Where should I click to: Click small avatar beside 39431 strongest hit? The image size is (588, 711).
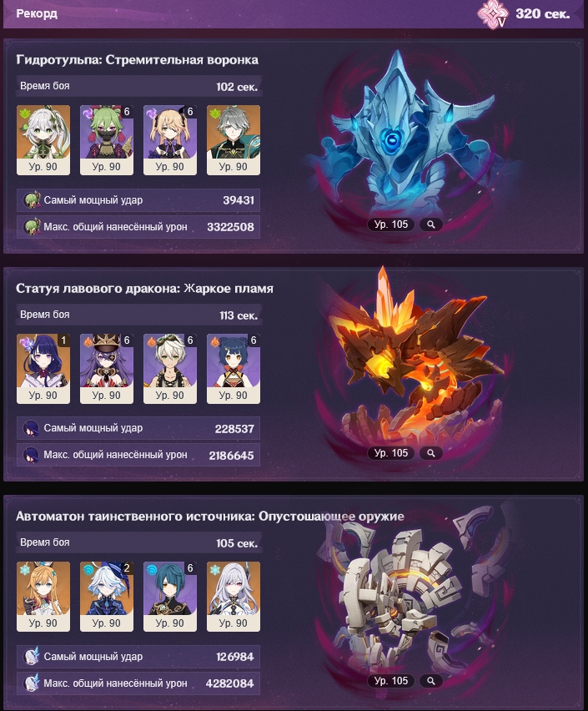(32, 200)
